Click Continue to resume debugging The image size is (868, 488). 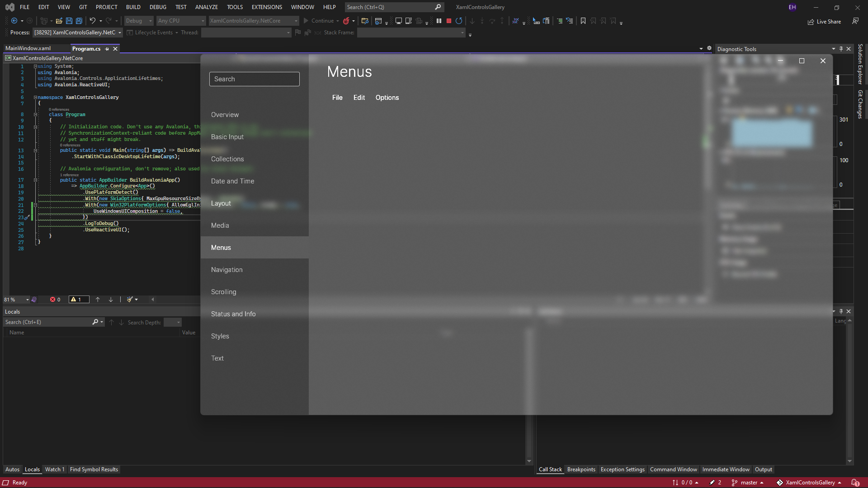click(321, 21)
